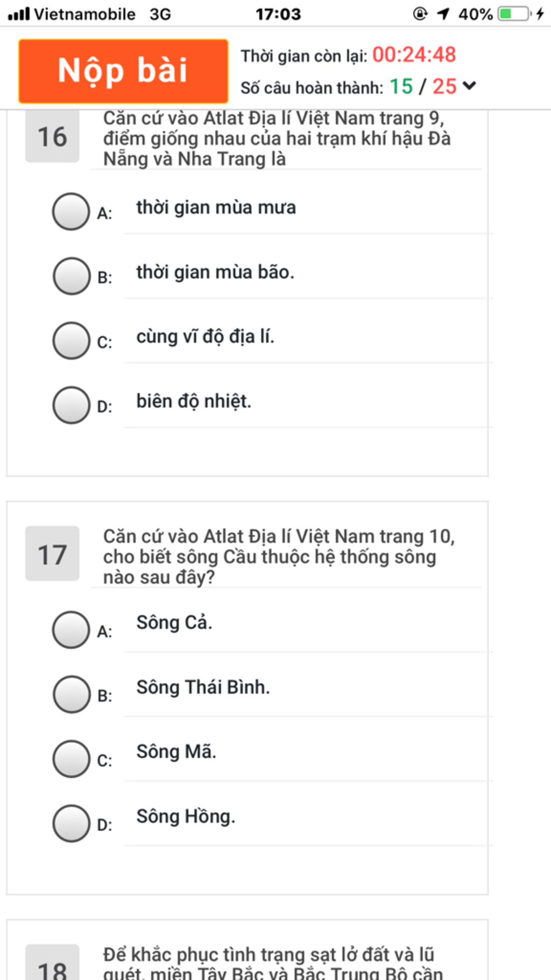This screenshot has height=980, width=551.
Task: Tap the cellular signal bars icon
Action: pos(19,13)
